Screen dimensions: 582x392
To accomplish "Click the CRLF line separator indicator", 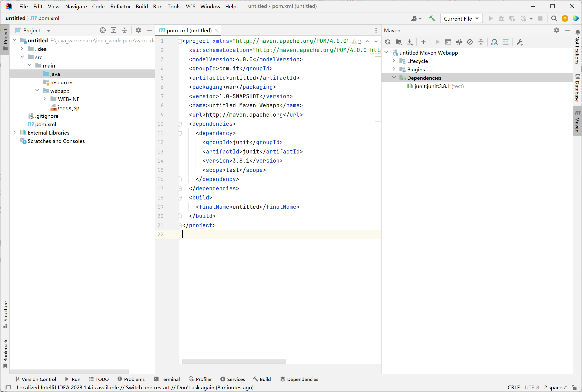I will [x=514, y=387].
